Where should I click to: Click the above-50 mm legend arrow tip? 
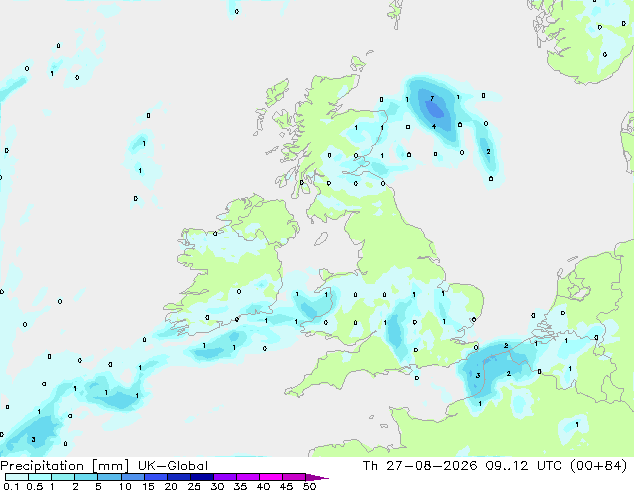(317, 477)
